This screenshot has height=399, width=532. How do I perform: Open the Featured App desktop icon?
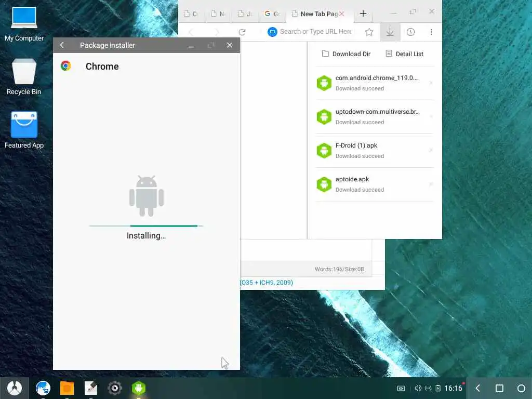(x=24, y=130)
